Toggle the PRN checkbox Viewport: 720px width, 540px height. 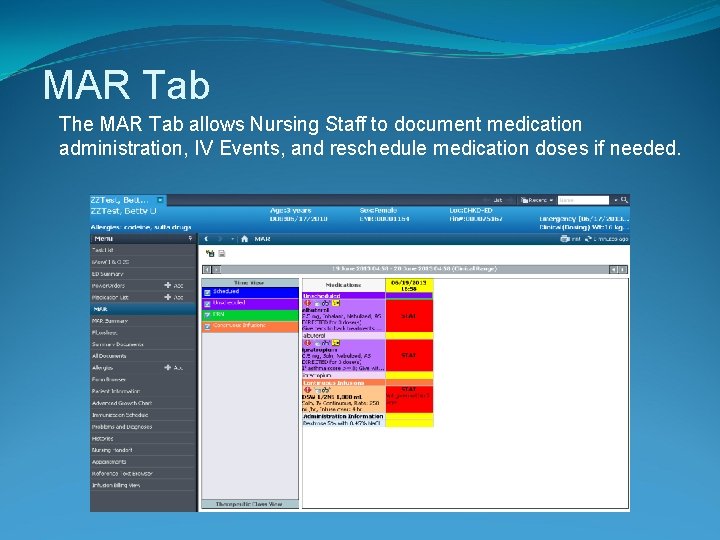(207, 315)
